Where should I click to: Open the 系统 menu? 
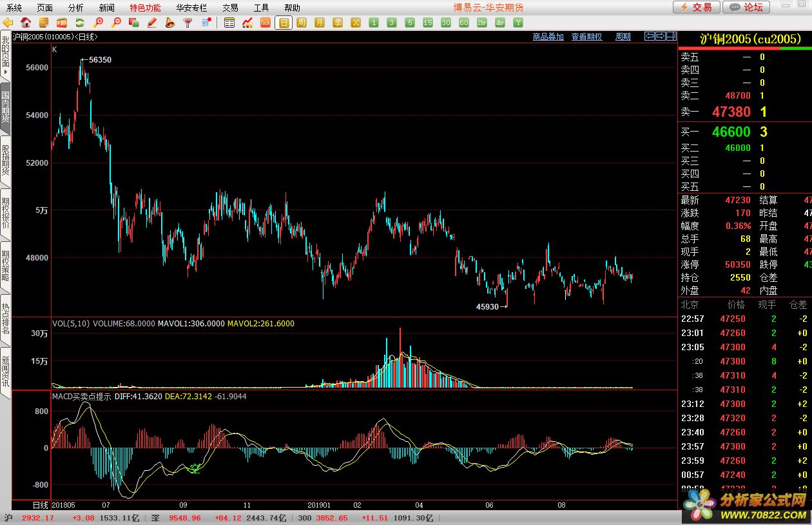pyautogui.click(x=14, y=8)
